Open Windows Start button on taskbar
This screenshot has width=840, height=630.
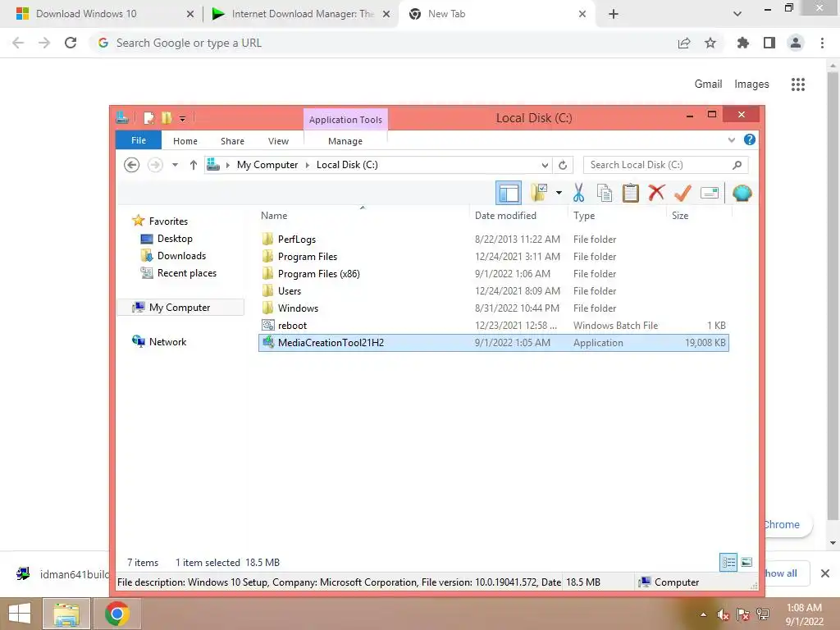[x=20, y=614]
